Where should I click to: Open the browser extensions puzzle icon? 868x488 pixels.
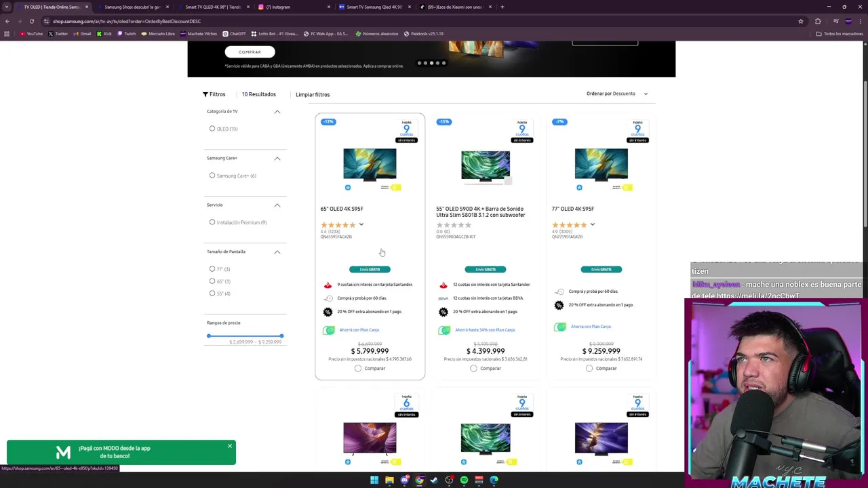click(818, 21)
